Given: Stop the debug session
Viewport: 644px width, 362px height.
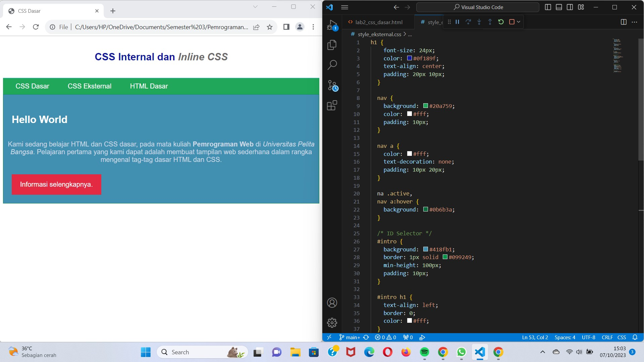Looking at the screenshot, I should [512, 22].
